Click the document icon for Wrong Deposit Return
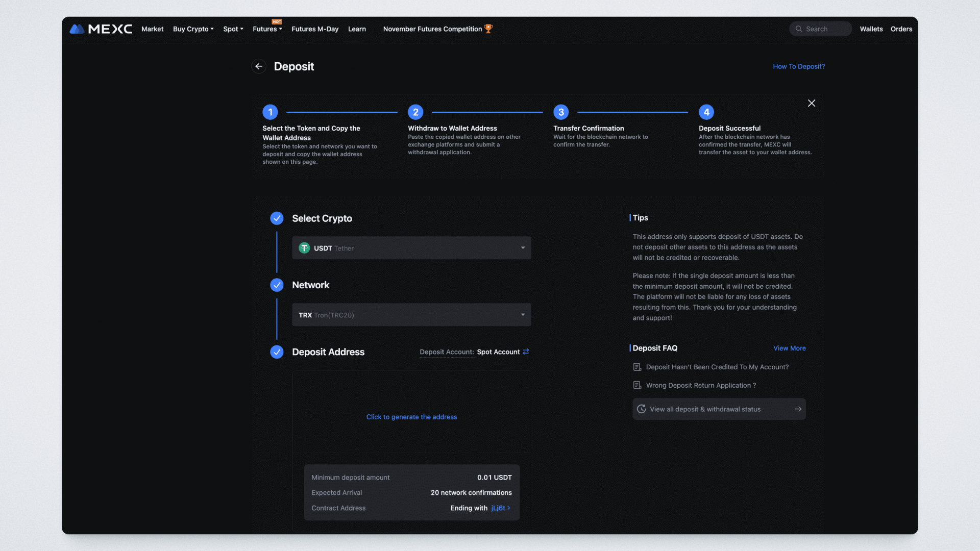980x551 pixels. 637,385
